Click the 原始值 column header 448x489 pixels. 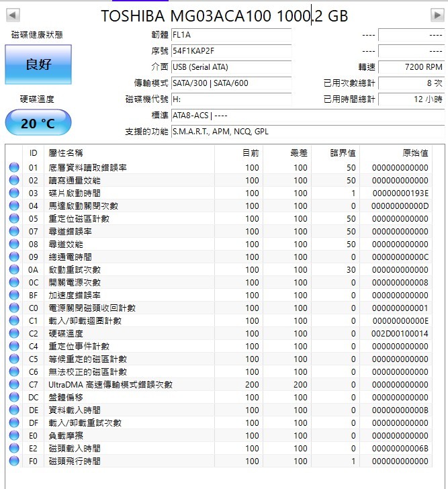414,153
